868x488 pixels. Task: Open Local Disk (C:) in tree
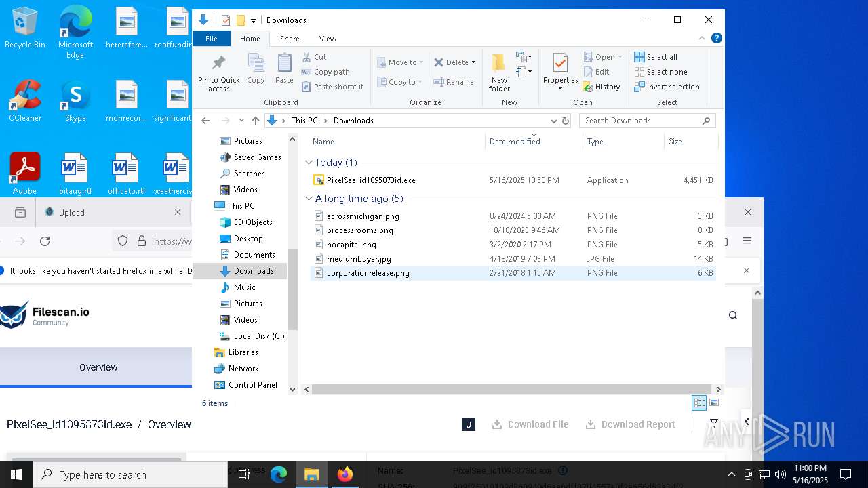(x=252, y=336)
